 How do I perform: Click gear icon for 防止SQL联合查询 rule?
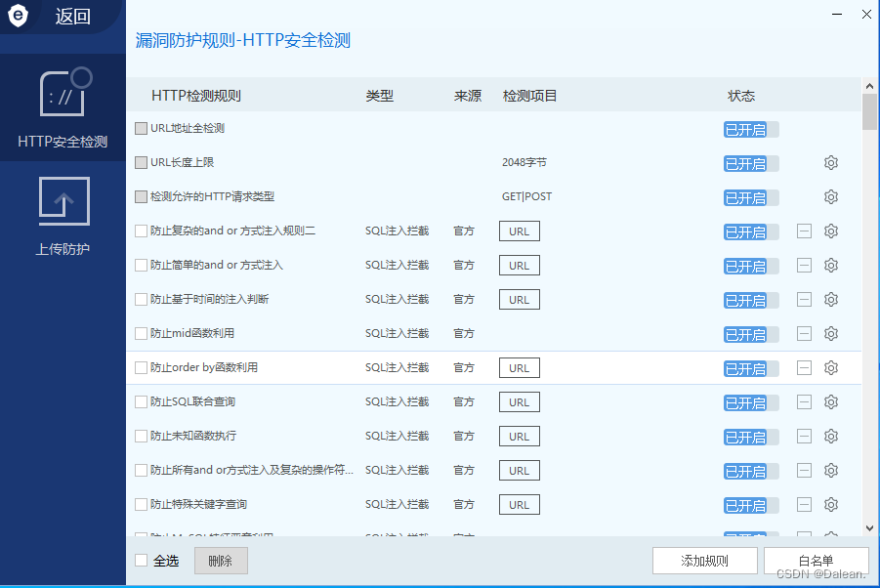click(831, 402)
